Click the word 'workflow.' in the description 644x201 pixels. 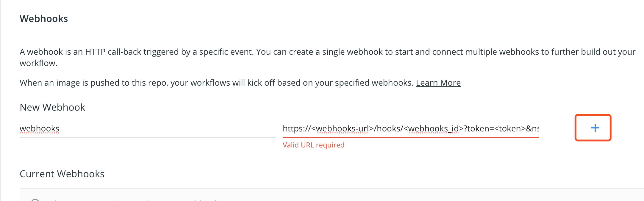click(38, 63)
